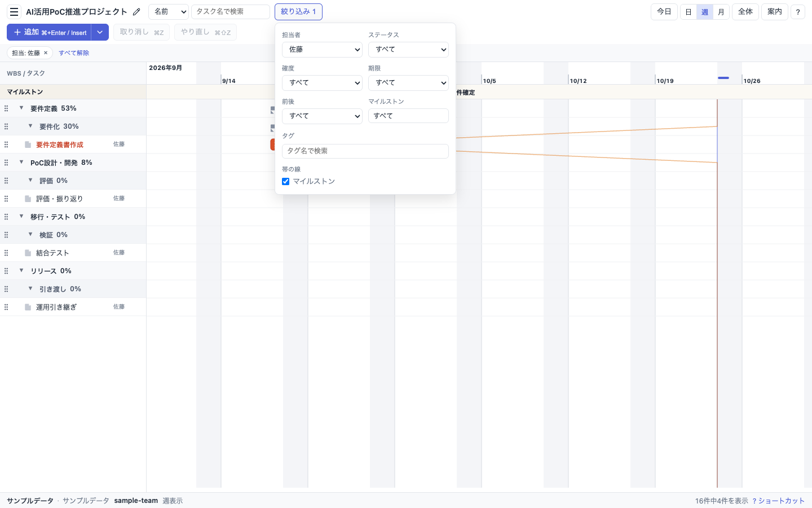Remove the 担当: 佐藤 filter chip
This screenshot has height=508, width=812.
(x=46, y=53)
